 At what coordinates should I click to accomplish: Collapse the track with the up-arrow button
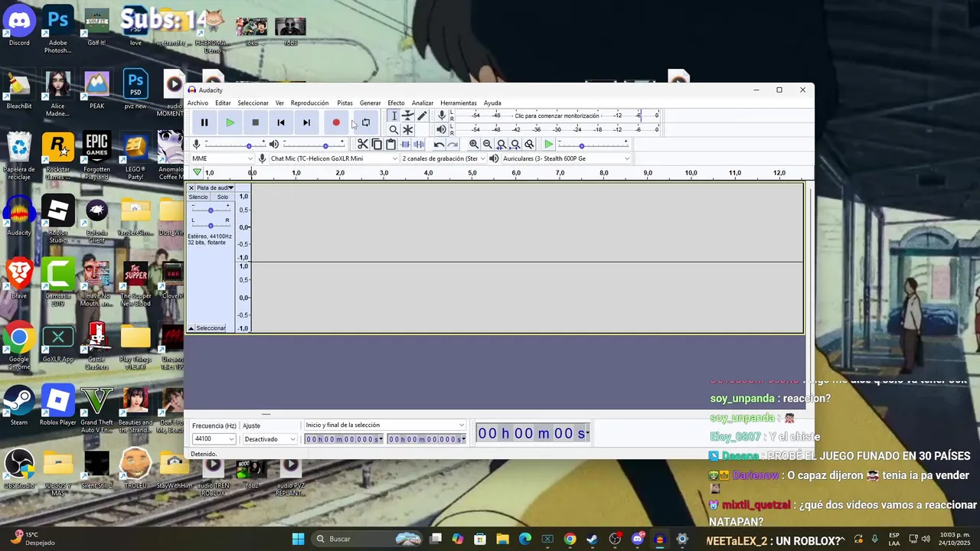[191, 328]
